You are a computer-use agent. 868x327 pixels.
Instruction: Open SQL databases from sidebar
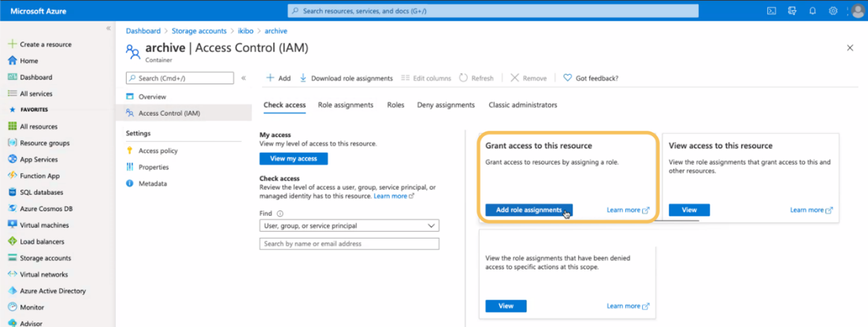coord(41,192)
